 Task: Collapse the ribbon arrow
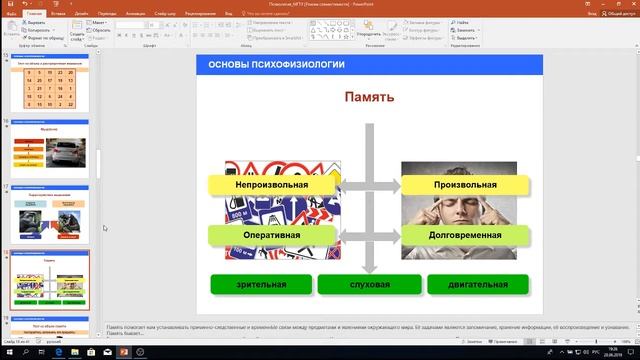636,46
